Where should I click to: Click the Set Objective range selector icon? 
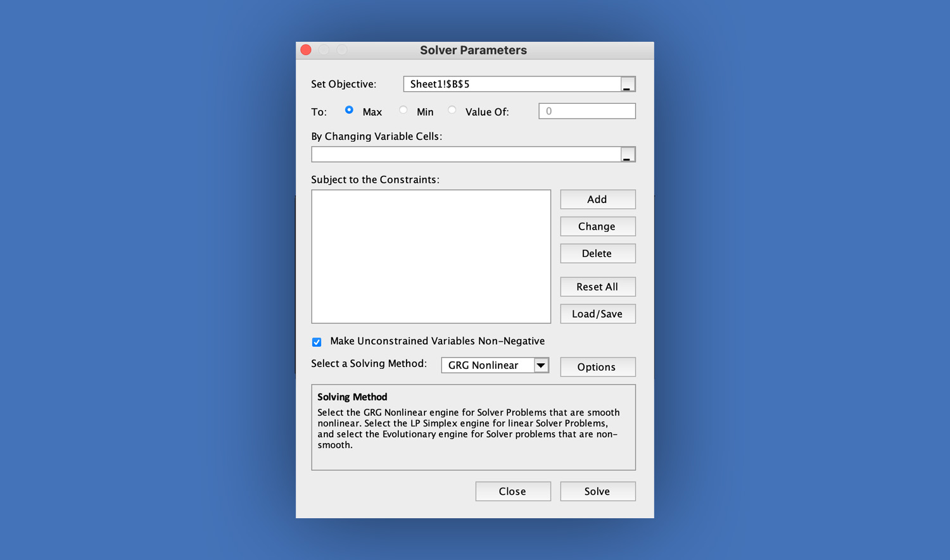(627, 84)
